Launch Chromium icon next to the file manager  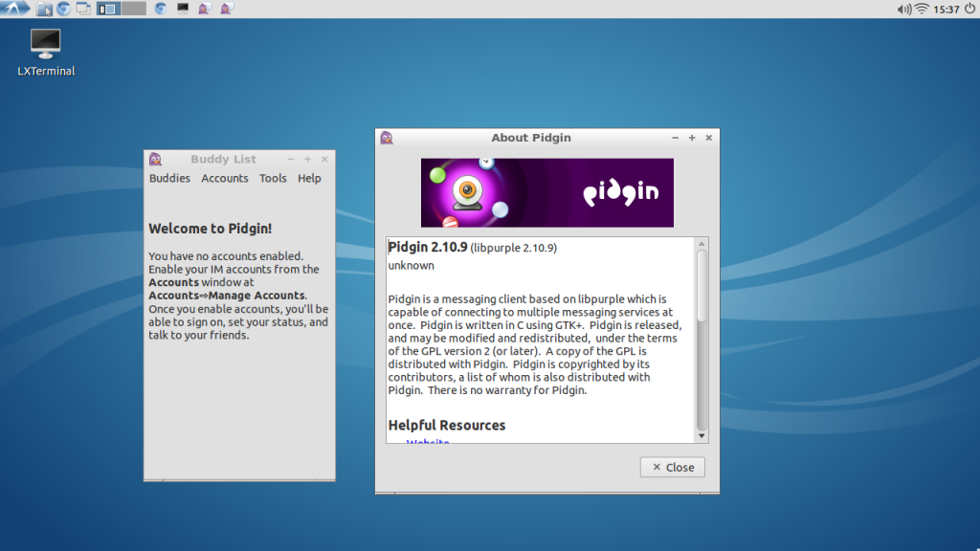pos(63,9)
